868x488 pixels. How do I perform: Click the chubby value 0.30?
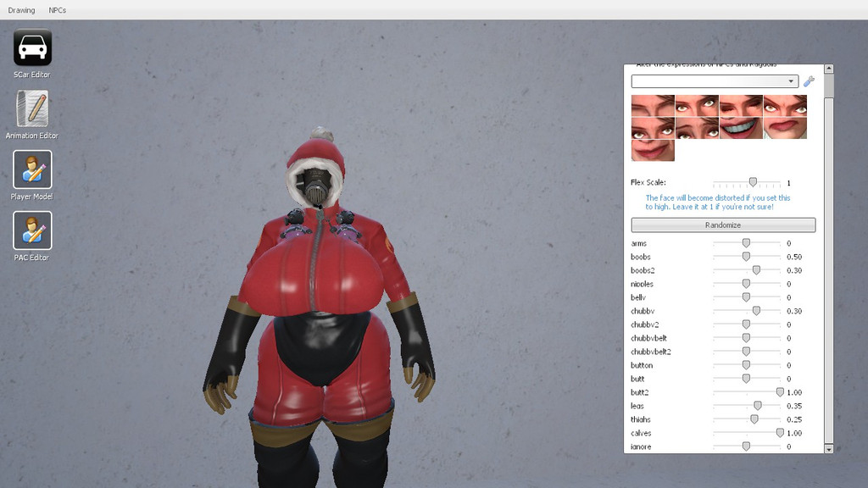coord(794,312)
